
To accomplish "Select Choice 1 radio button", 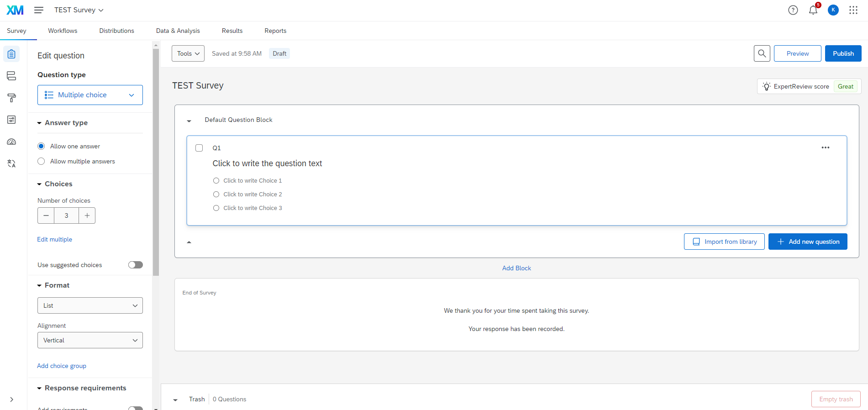I will pos(216,181).
